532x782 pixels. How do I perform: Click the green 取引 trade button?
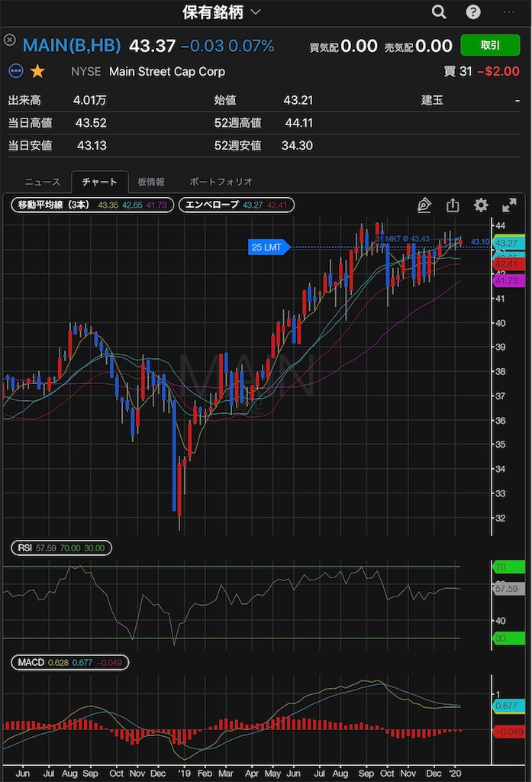pos(490,45)
